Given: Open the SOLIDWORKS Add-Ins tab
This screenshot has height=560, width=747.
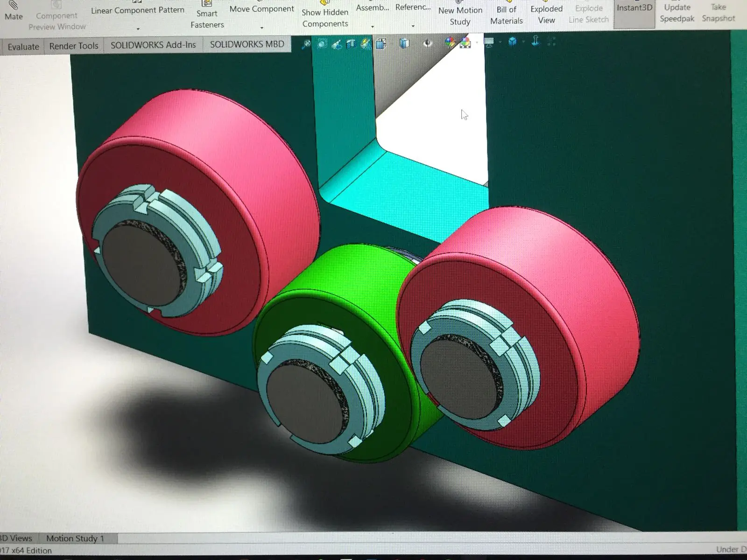Looking at the screenshot, I should click(x=153, y=45).
